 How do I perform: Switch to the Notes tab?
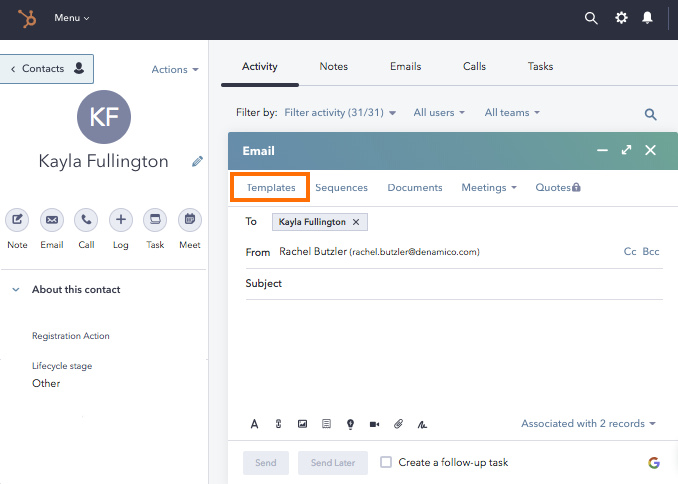(333, 66)
